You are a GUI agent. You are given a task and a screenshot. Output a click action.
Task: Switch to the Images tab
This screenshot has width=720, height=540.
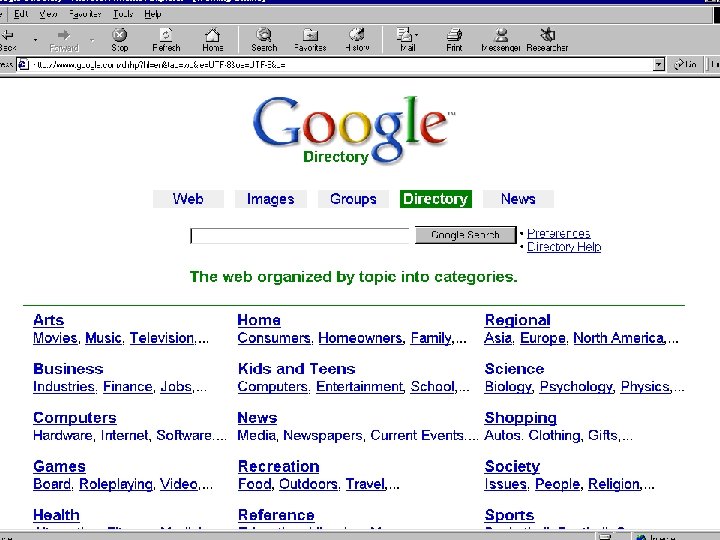270,199
